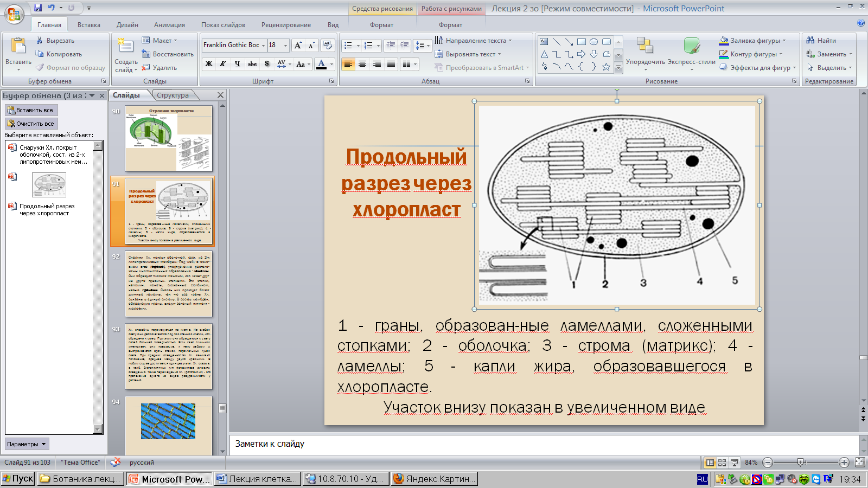The image size is (868, 488).
Task: Select star shape in gallery
Action: 606,67
